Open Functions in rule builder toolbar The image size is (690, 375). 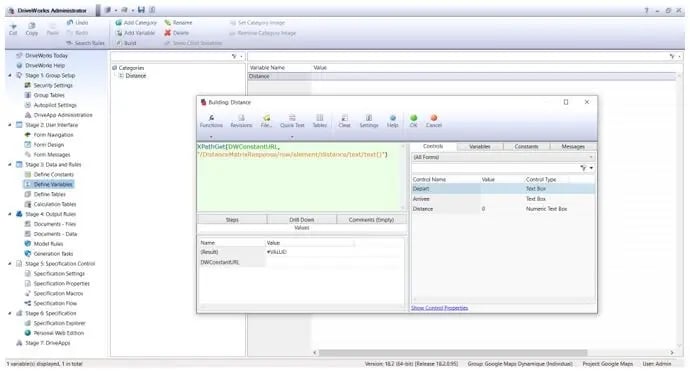click(x=211, y=121)
